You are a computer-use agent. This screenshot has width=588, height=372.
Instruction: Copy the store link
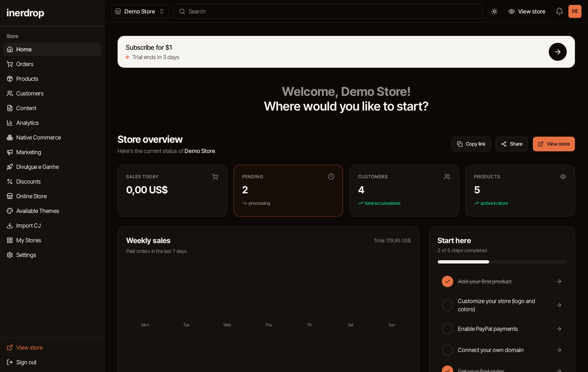click(471, 144)
